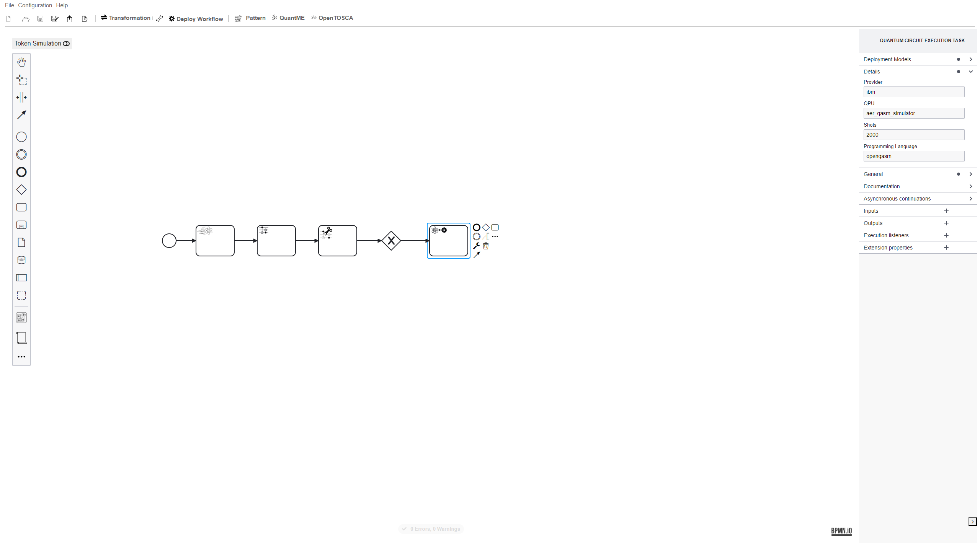The height and width of the screenshot is (551, 980).
Task: Select the subprocess shape tool
Action: [21, 224]
